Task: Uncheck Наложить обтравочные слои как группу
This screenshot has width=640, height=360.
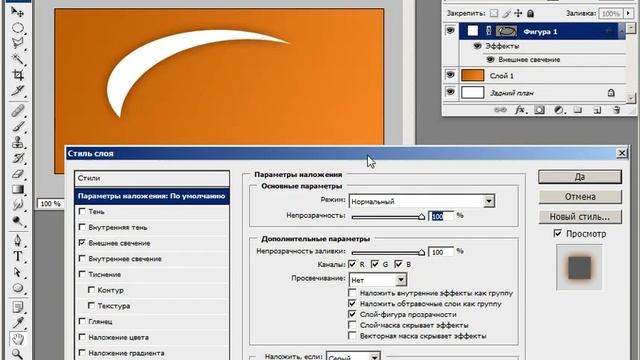Action: point(352,303)
